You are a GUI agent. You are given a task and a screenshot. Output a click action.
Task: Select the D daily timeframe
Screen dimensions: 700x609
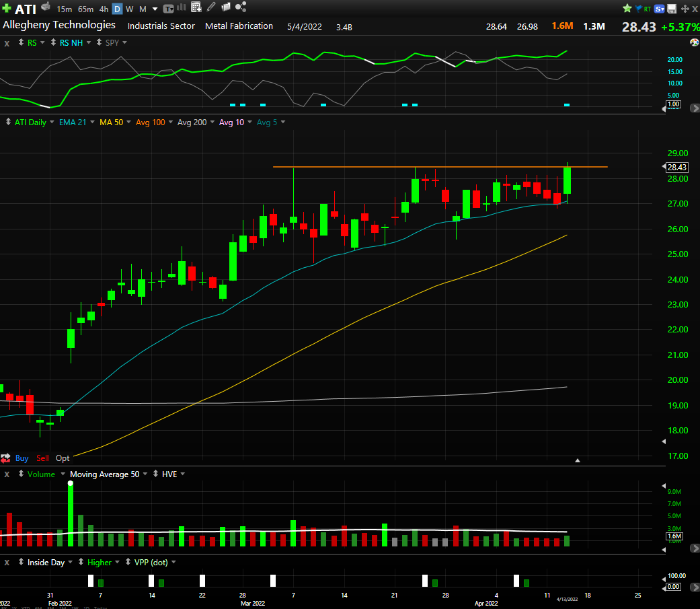tap(117, 9)
